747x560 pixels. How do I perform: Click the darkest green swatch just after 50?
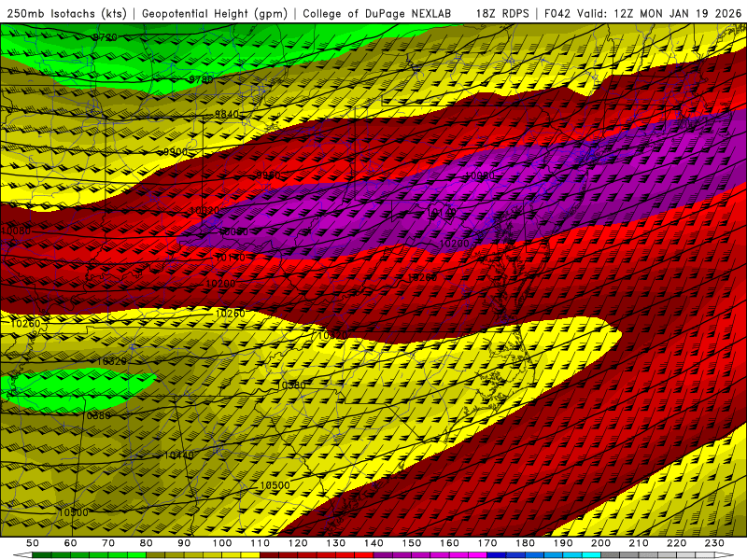tap(42, 555)
